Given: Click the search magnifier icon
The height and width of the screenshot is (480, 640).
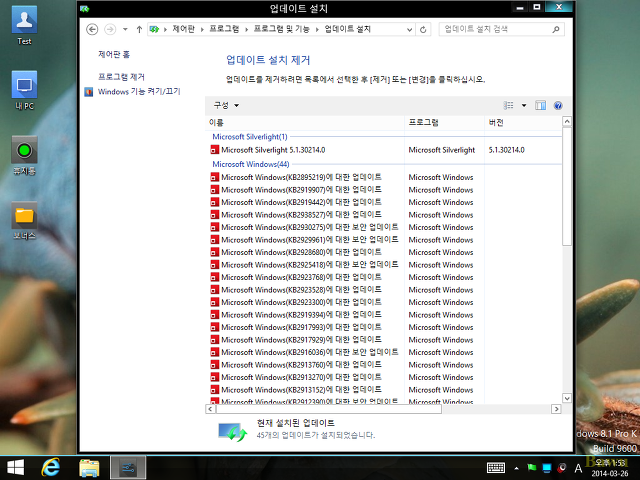Looking at the screenshot, I should (x=556, y=29).
